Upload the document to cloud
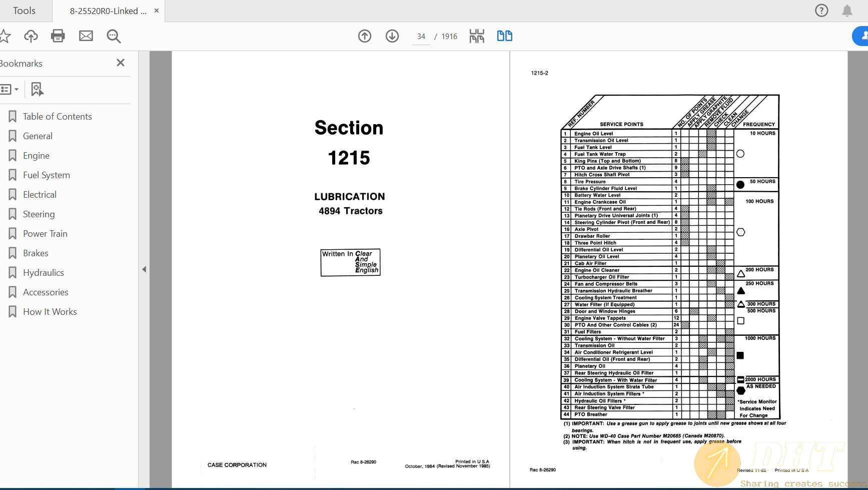Screen dimensions: 868x490 31,36
